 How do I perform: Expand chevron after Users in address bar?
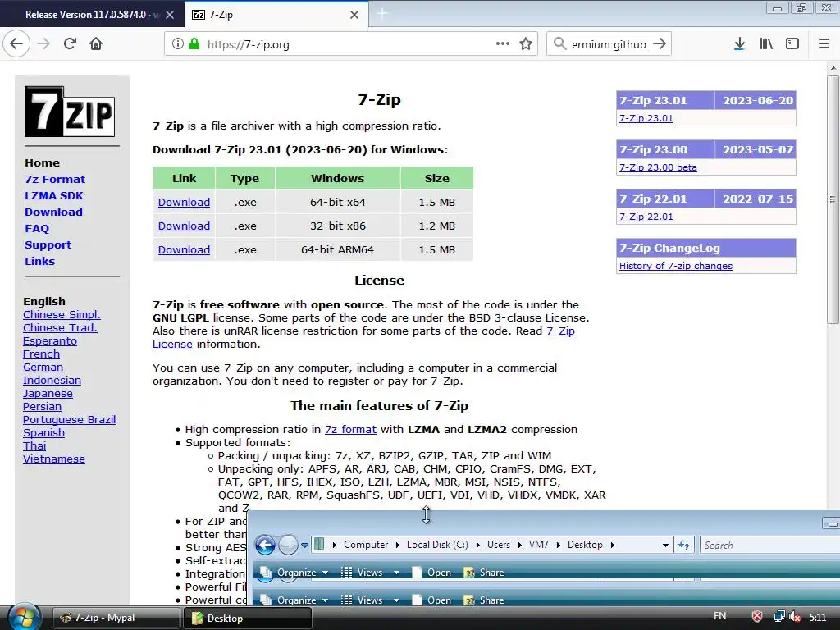pos(519,545)
